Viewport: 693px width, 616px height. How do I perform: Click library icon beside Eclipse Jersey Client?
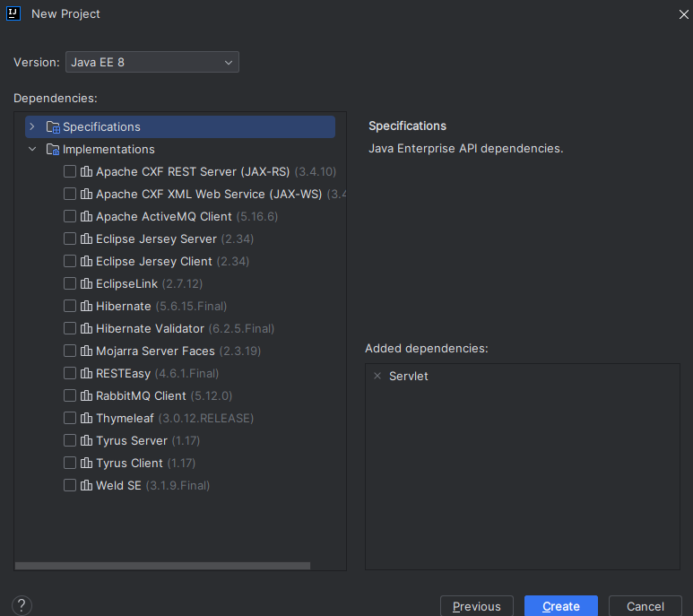(x=87, y=261)
